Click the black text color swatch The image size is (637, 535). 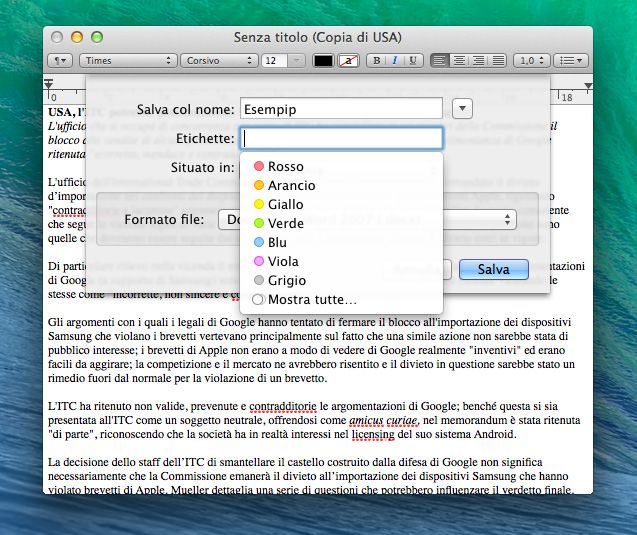(324, 61)
